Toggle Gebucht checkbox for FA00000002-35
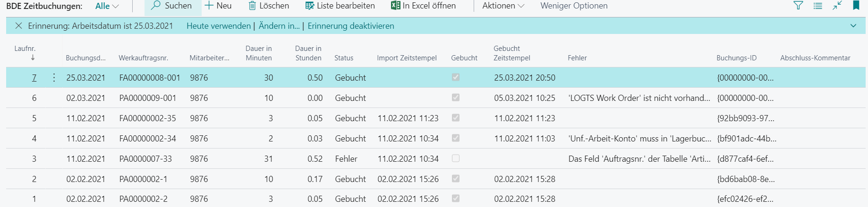The width and height of the screenshot is (868, 207). point(456,118)
